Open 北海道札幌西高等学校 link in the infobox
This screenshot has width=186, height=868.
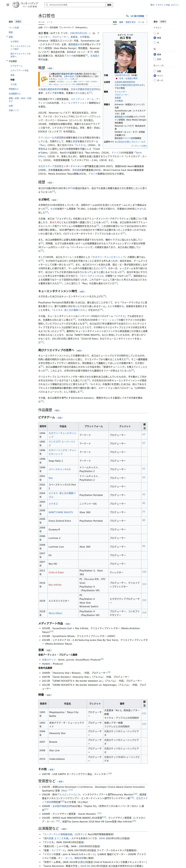[125, 82]
